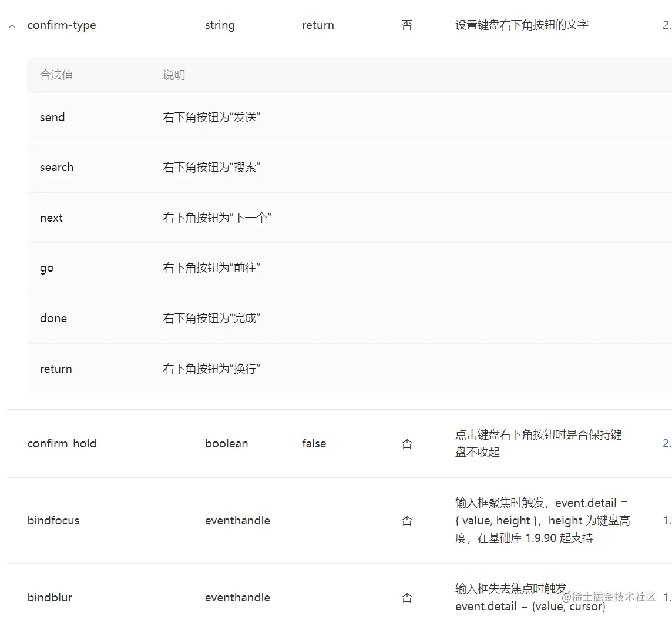Select the go value cell

[x=47, y=269]
